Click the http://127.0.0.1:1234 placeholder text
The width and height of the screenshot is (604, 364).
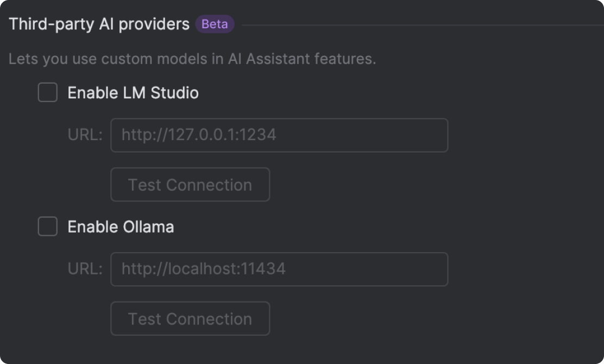[199, 135]
